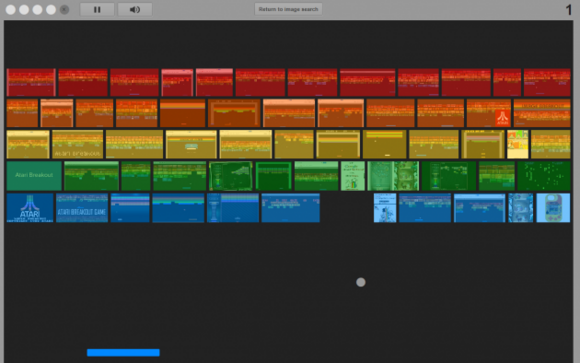
Task: Click the blue ATARI logo brick
Action: 30,208
